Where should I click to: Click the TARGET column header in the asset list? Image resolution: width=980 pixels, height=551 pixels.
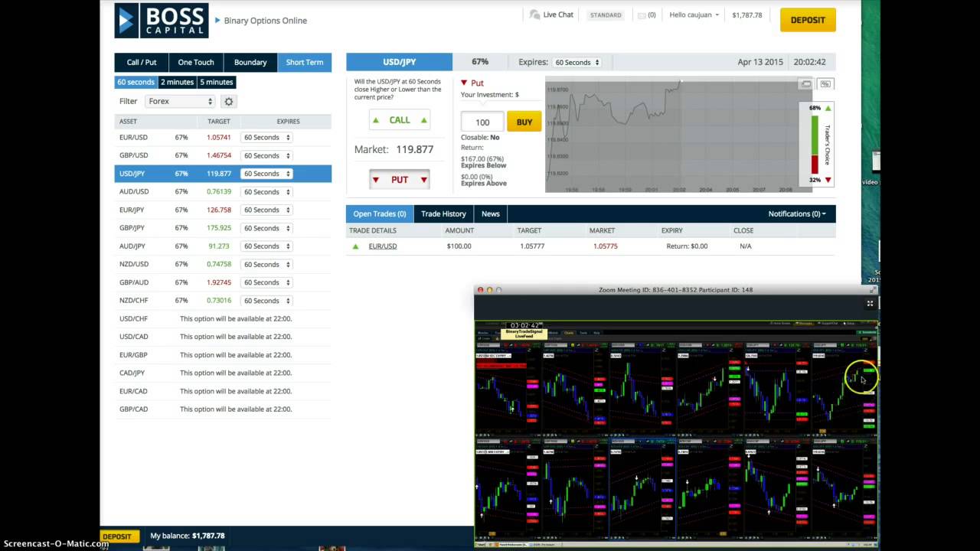[x=218, y=122]
